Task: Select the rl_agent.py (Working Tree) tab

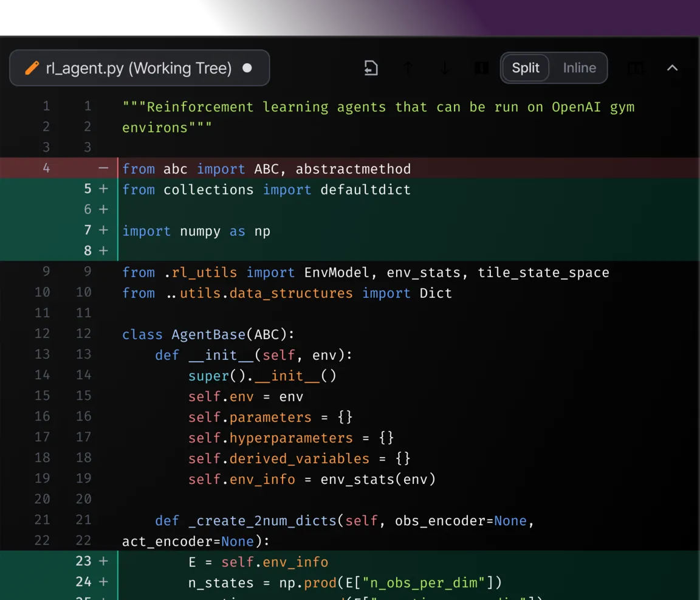Action: (x=139, y=68)
